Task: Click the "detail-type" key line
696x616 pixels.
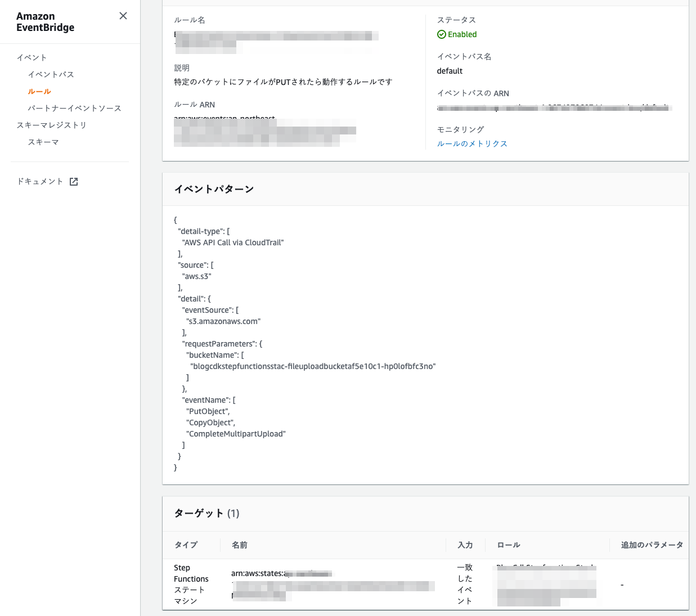Action: (204, 231)
